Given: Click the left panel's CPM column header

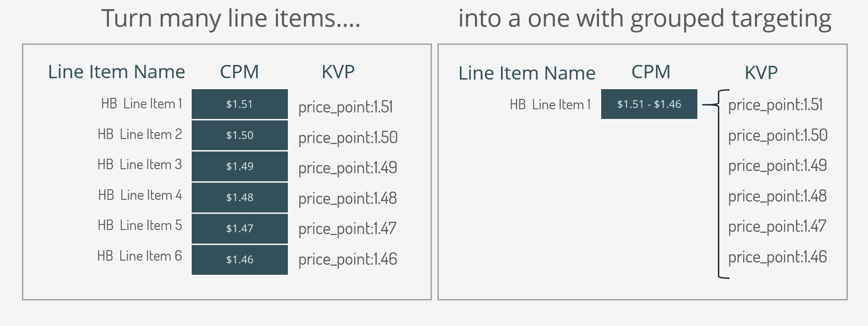Looking at the screenshot, I should (x=239, y=72).
